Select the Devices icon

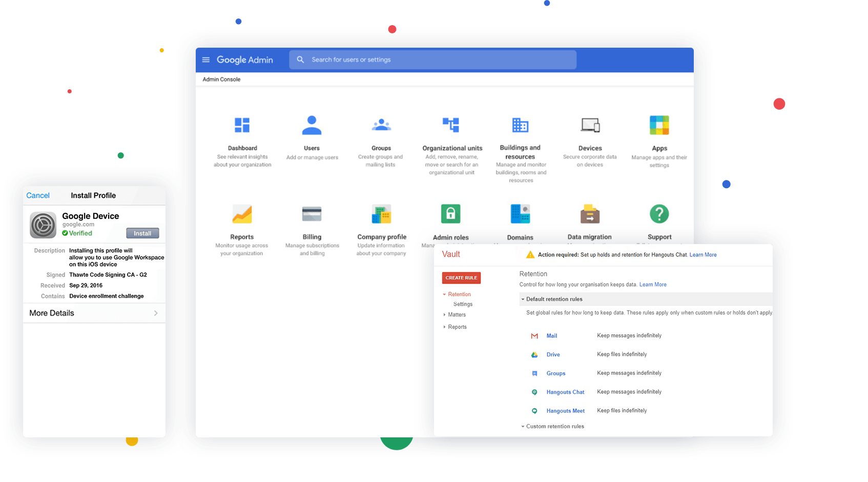point(590,125)
